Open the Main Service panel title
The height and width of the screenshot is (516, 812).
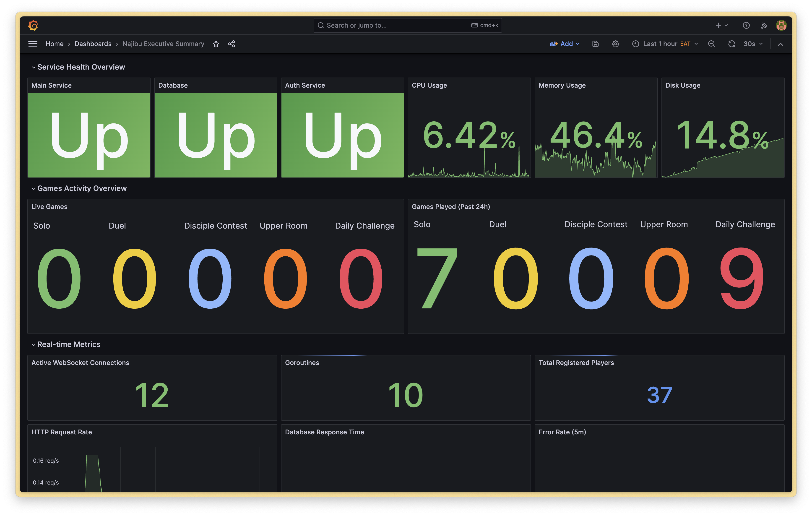click(x=52, y=85)
